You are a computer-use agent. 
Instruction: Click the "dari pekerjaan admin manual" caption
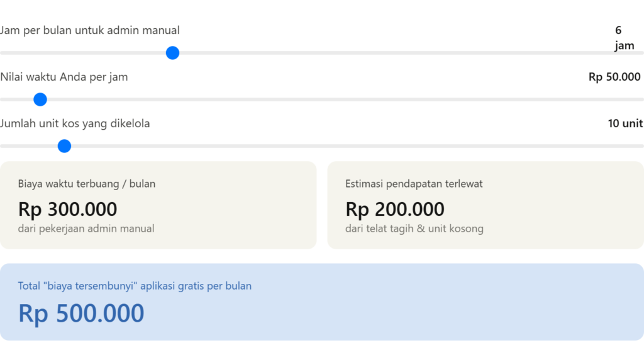click(86, 229)
